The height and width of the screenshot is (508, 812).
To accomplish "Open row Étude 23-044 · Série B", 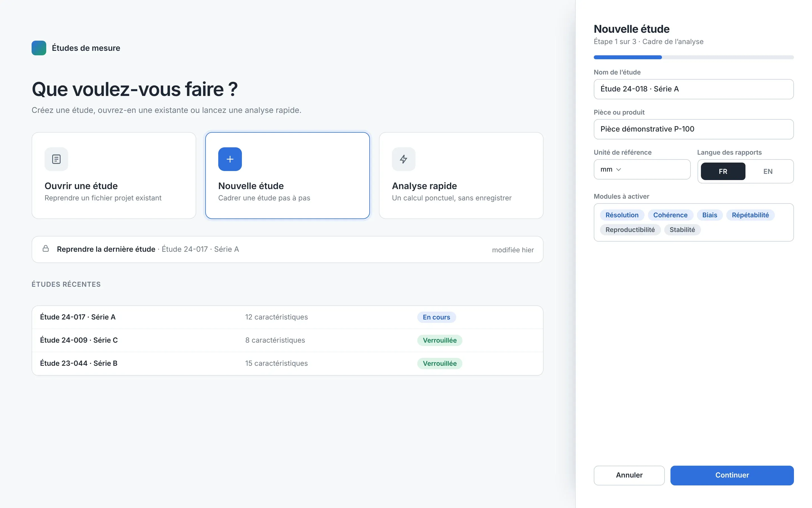I will click(288, 364).
